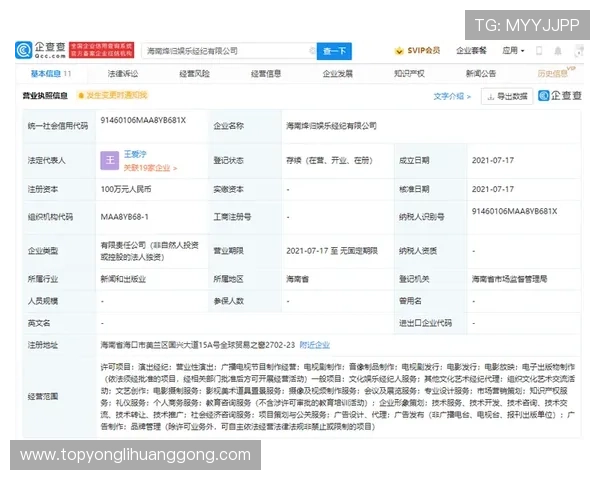600x480 pixels.
Task: Select the 海南省 region value
Action: 297,279
